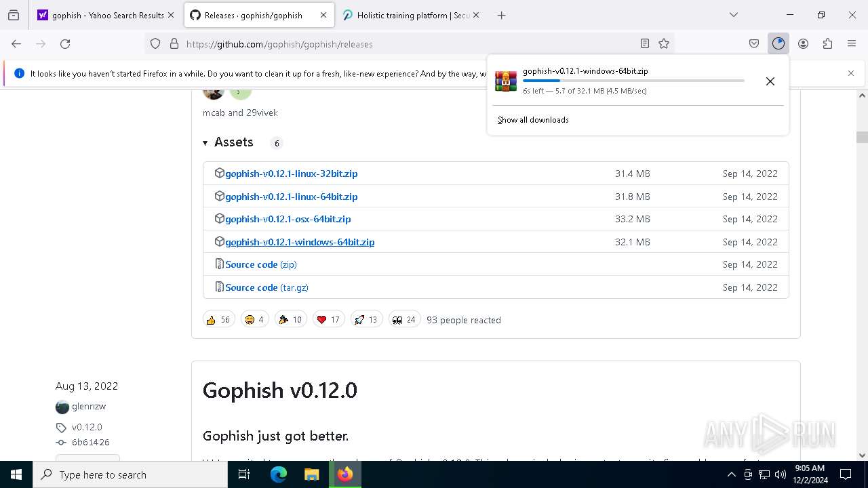Open the taskbar clock showing 9:05 AM
Image resolution: width=868 pixels, height=488 pixels.
pyautogui.click(x=810, y=474)
